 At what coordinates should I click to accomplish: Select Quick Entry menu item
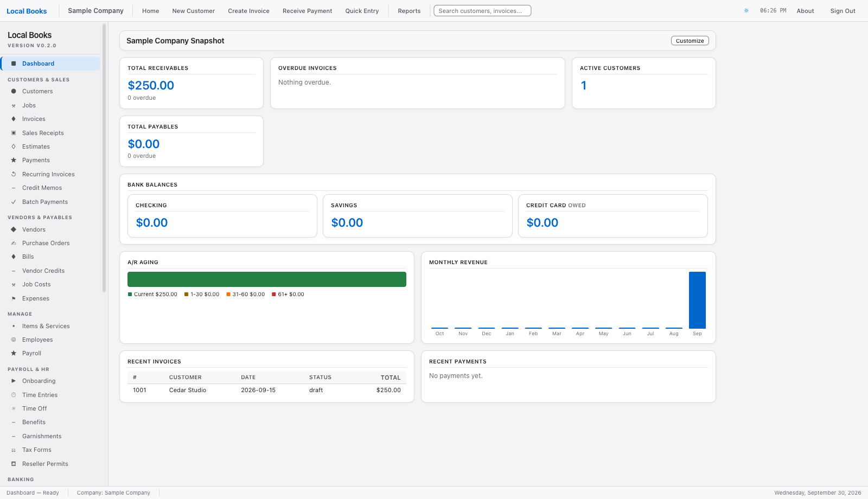pyautogui.click(x=362, y=11)
